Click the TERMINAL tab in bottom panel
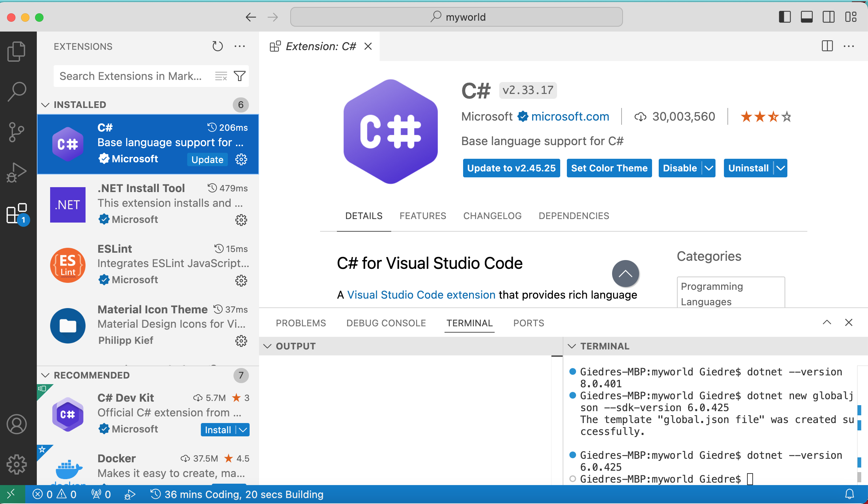The image size is (868, 504). (469, 323)
